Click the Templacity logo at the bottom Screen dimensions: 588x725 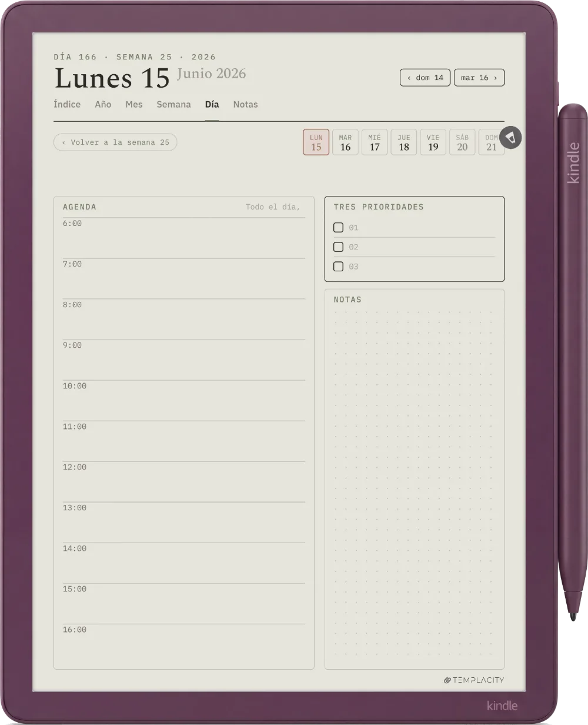pyautogui.click(x=474, y=680)
